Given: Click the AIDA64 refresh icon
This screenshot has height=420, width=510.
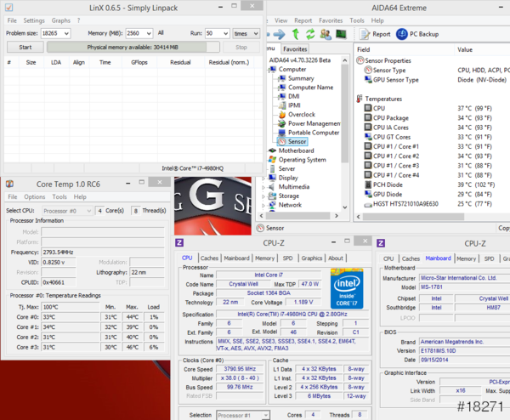Looking at the screenshot, I should [x=309, y=34].
